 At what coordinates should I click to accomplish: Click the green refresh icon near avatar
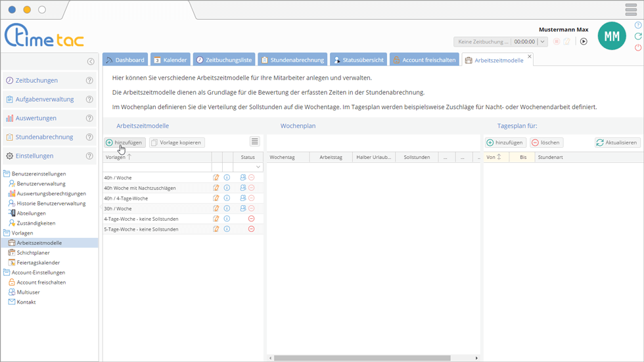(638, 36)
